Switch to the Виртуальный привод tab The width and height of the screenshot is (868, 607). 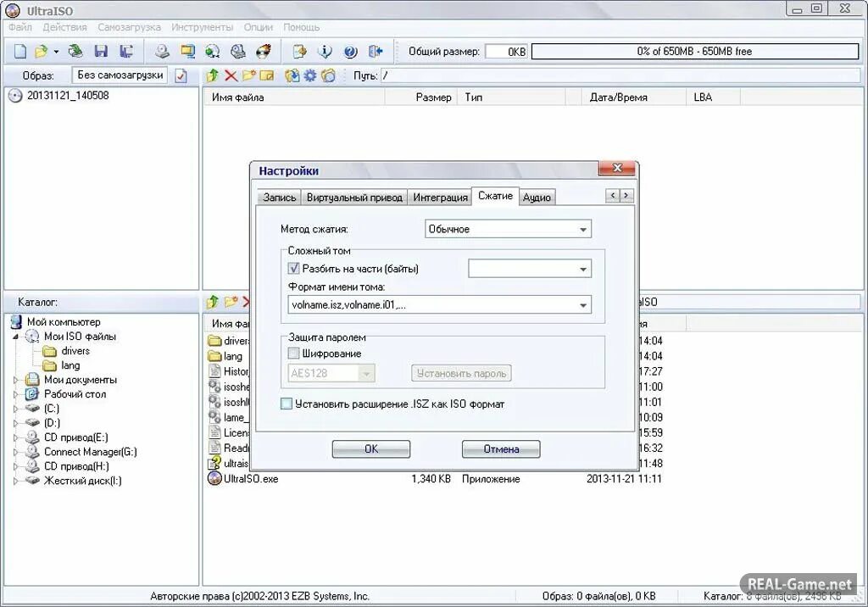coord(354,198)
